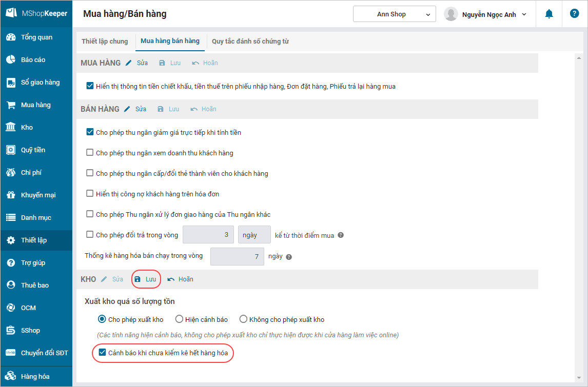Click Lưu to save KHO settings
This screenshot has height=387, width=588.
coord(151,279)
